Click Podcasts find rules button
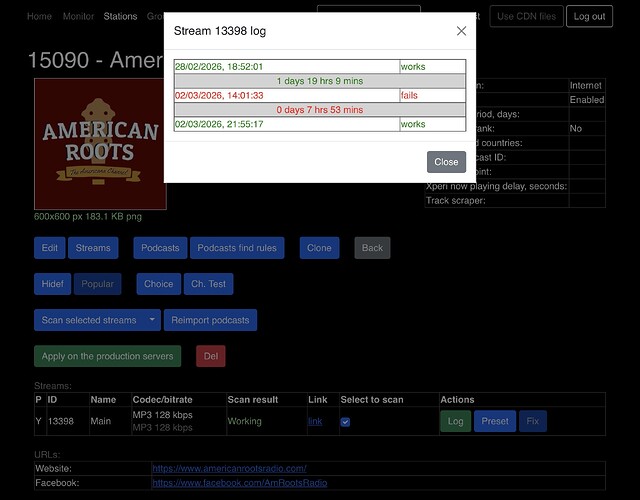Screen dimensions: 640x500 237,248
